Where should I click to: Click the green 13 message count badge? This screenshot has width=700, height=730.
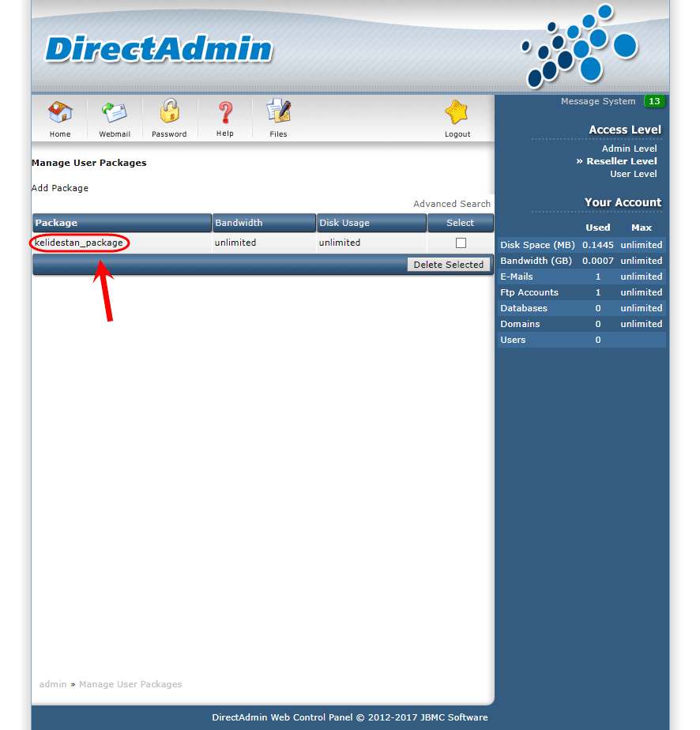[654, 101]
